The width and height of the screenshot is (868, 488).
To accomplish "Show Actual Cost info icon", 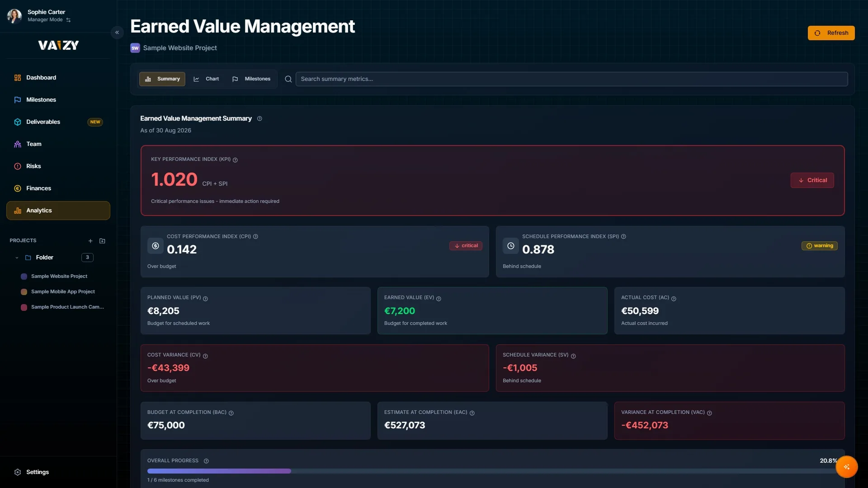I will 674,299.
